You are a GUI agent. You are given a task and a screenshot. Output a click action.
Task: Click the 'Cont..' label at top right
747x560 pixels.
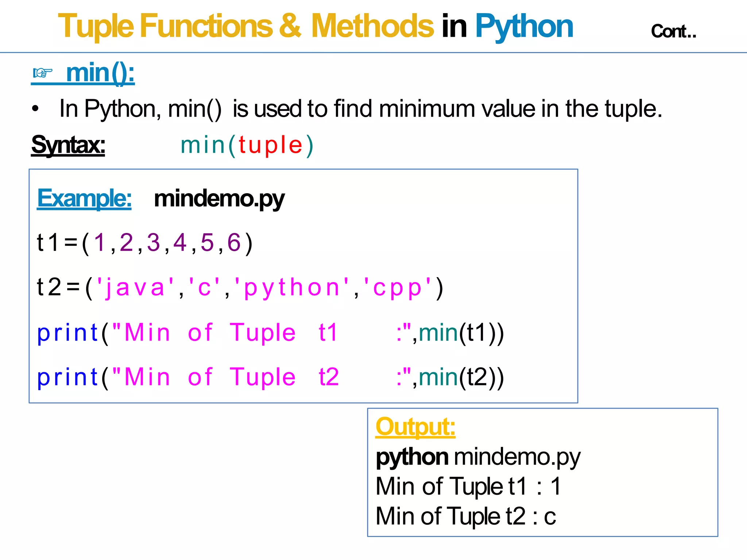(674, 31)
